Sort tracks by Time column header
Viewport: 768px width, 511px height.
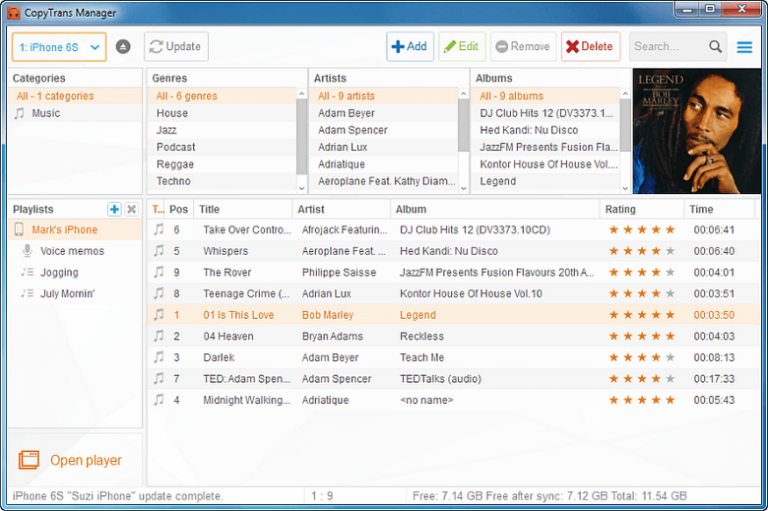point(720,209)
